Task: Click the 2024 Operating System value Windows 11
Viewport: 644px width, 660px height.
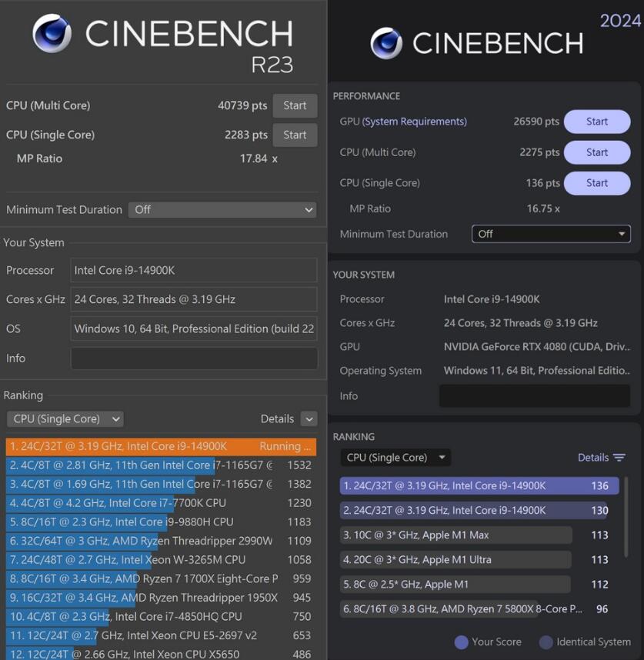Action: 537,371
